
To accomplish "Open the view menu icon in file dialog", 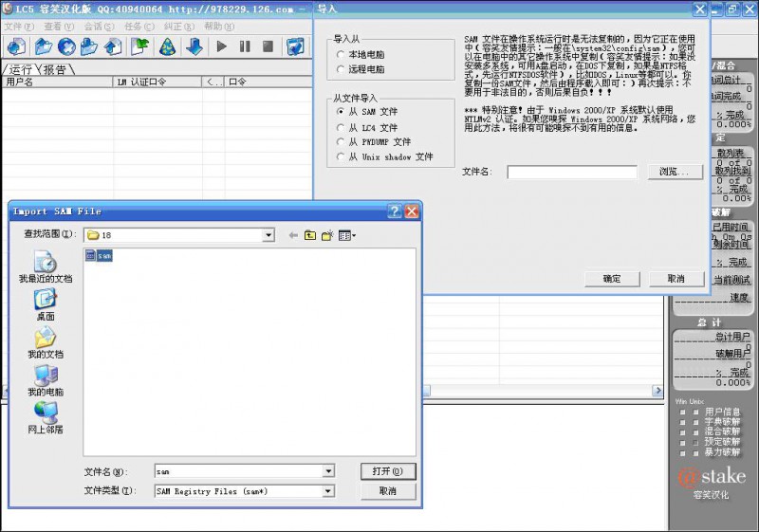I will pyautogui.click(x=347, y=235).
